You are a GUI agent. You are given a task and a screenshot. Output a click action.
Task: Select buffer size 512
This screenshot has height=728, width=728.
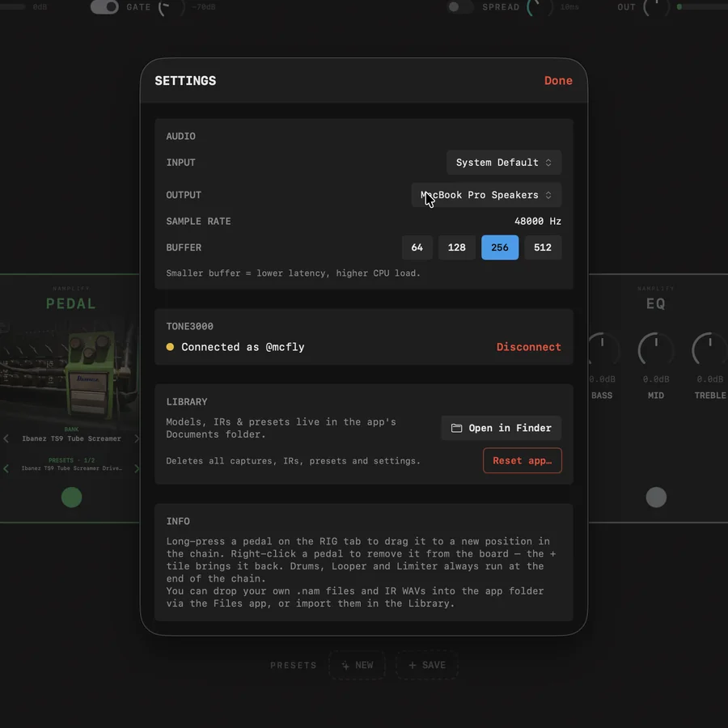click(x=543, y=248)
